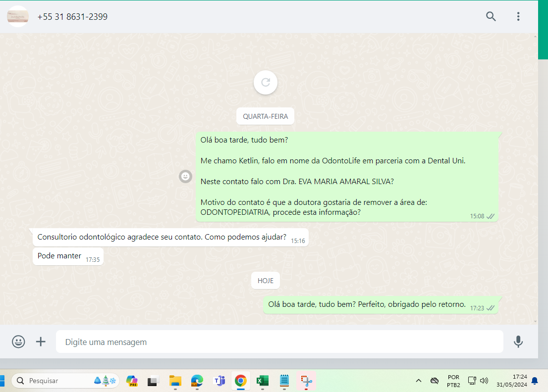Click the cloud sync-off tray icon
Screen dimensions: 548x392
(435, 381)
